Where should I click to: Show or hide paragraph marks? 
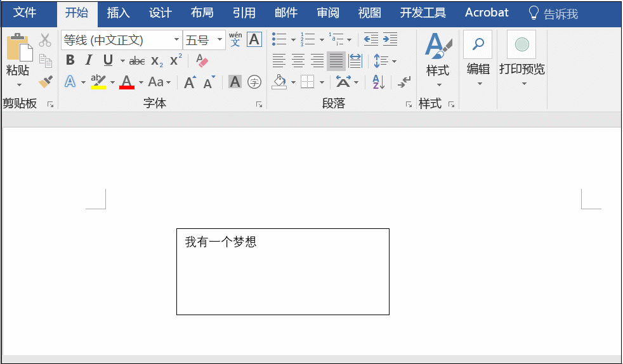coord(404,82)
